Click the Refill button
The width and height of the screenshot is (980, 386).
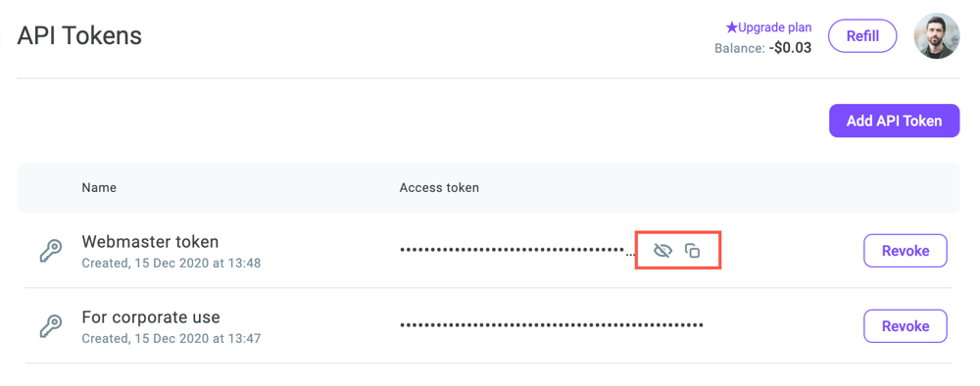click(862, 36)
